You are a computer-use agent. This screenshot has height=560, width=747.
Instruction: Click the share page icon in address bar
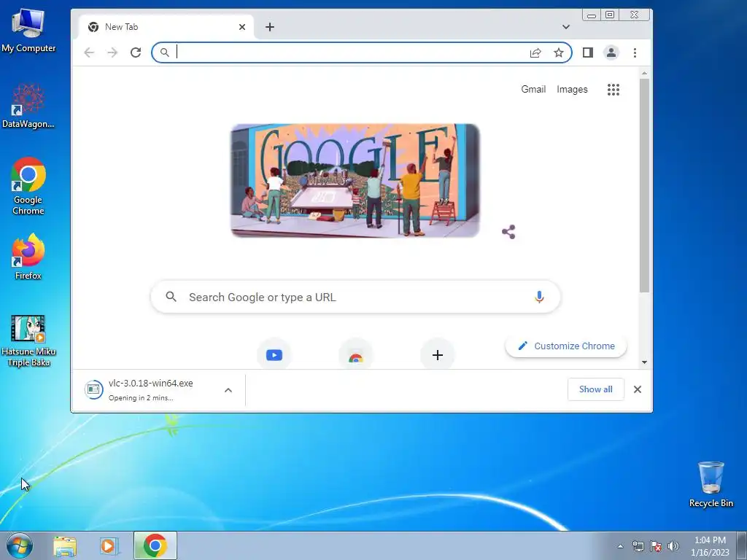click(x=535, y=52)
